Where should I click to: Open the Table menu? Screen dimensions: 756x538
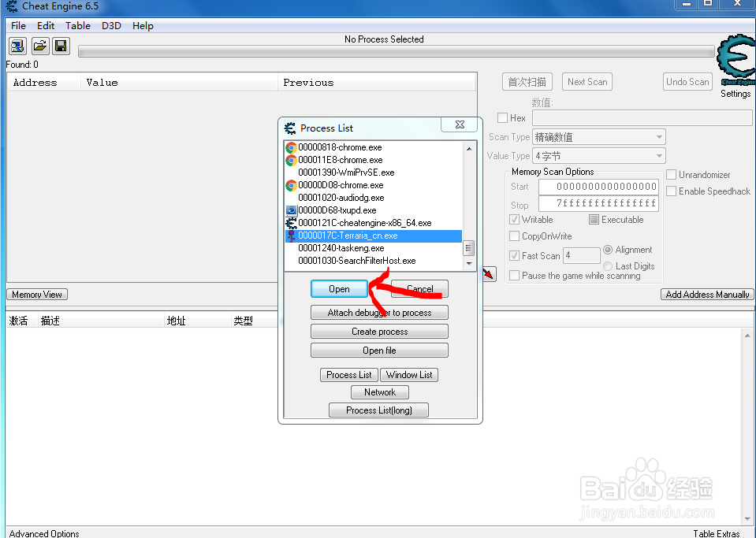(78, 26)
